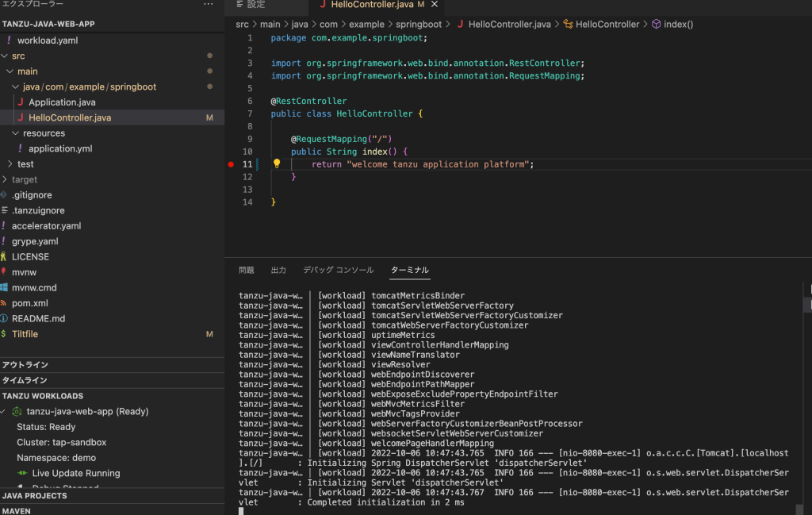812x515 pixels.
Task: Expand the JAVA PROJECTS section header
Action: pyautogui.click(x=35, y=496)
